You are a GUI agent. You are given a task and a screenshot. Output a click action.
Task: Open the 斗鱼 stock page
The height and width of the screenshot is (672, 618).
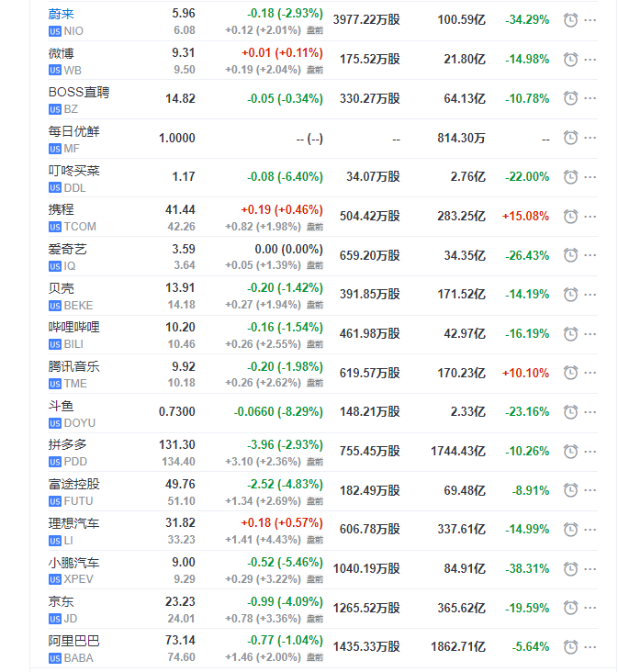pos(61,406)
